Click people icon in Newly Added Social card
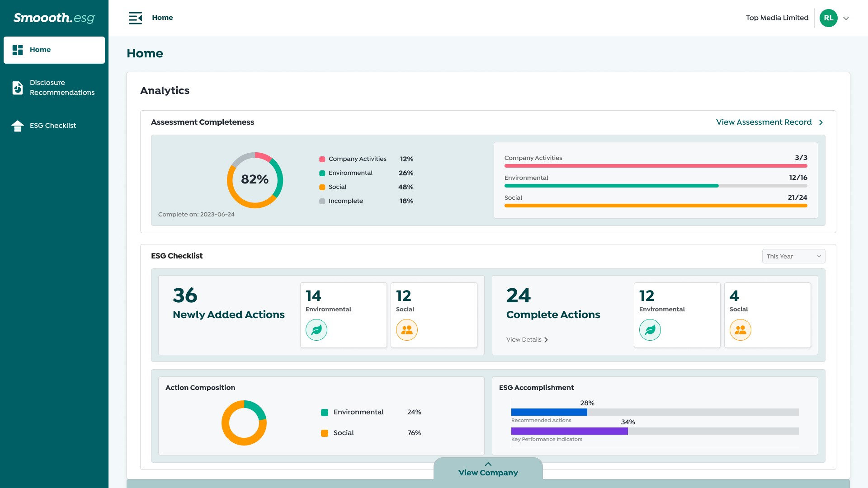The height and width of the screenshot is (488, 868). coord(407,330)
